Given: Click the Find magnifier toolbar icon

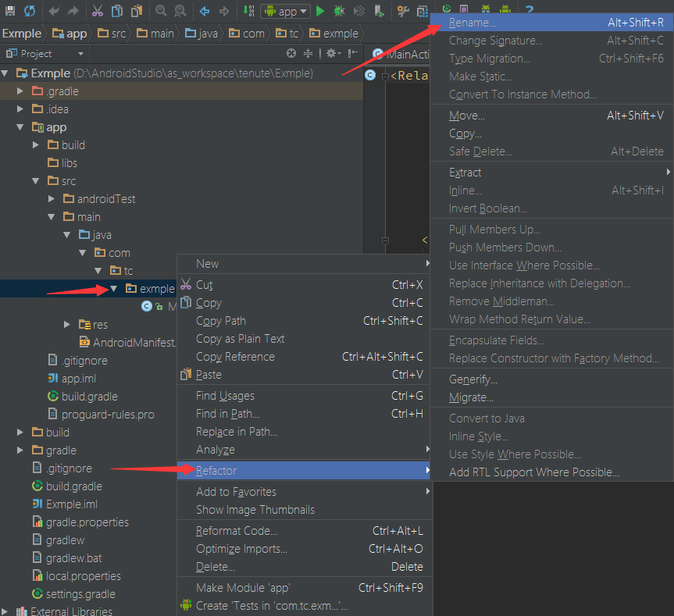Looking at the screenshot, I should [x=161, y=11].
